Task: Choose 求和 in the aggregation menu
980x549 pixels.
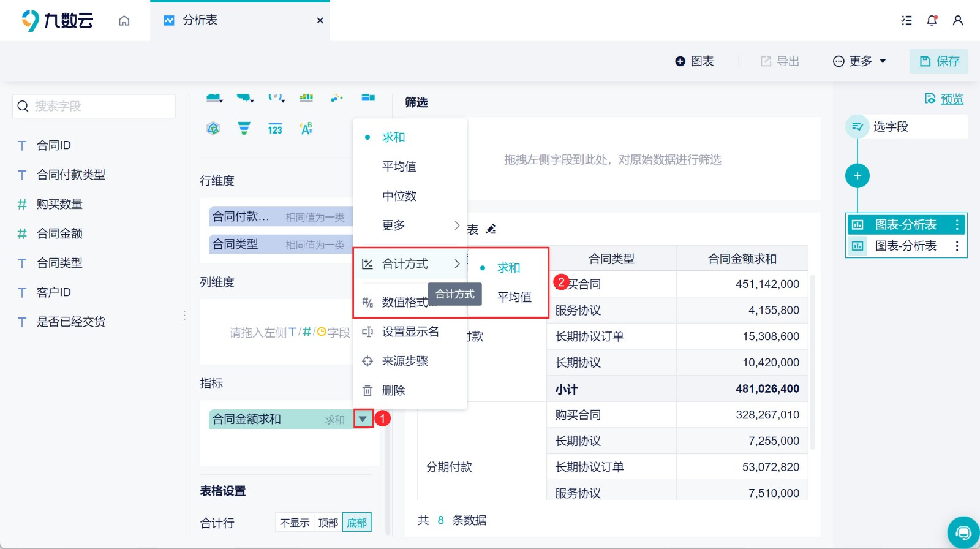Action: point(410,137)
